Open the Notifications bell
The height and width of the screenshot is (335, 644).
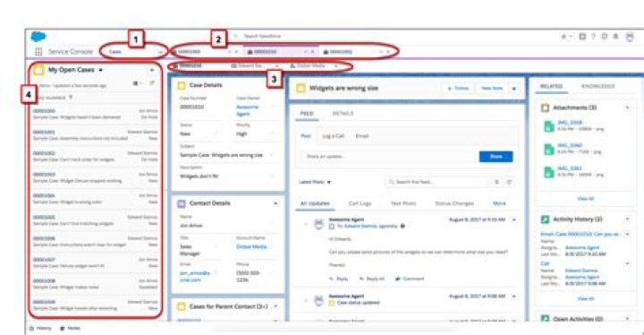click(615, 37)
